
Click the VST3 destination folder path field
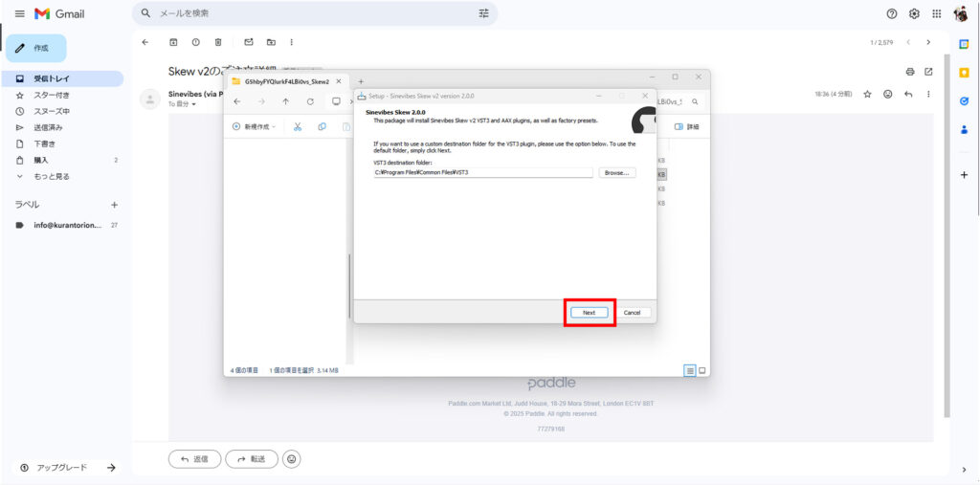click(x=483, y=172)
